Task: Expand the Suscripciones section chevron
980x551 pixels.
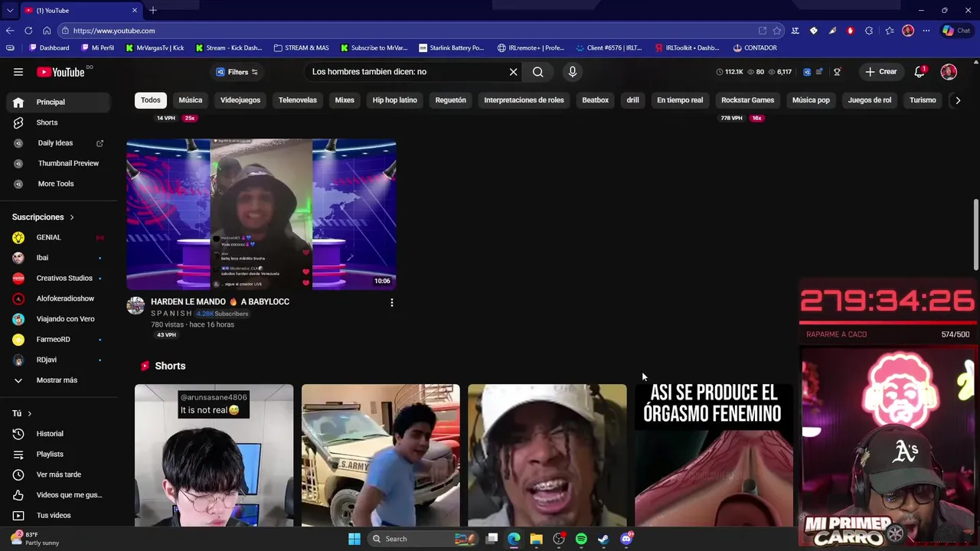Action: (72, 217)
